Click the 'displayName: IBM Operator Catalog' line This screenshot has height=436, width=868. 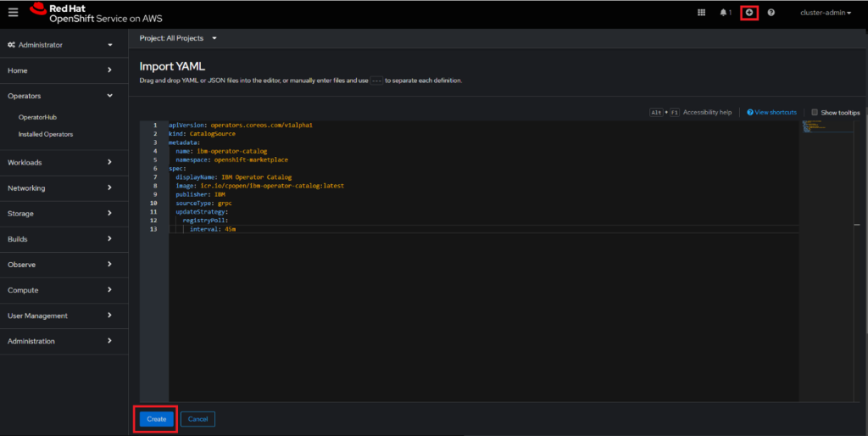(234, 177)
